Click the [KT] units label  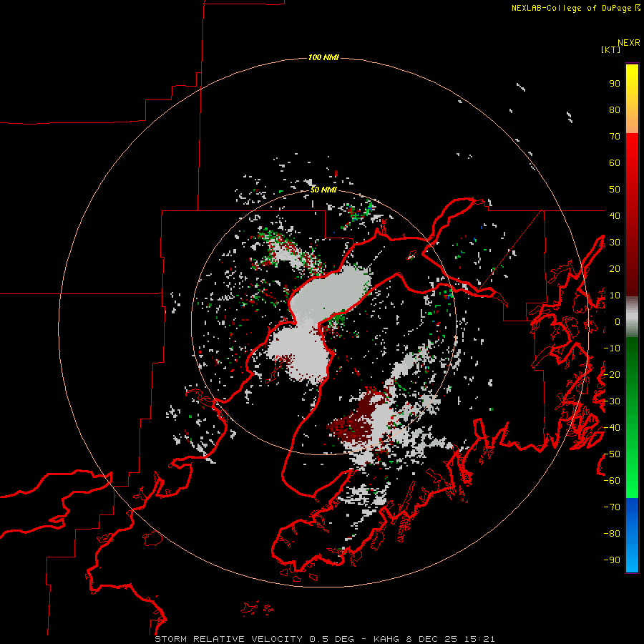611,49
